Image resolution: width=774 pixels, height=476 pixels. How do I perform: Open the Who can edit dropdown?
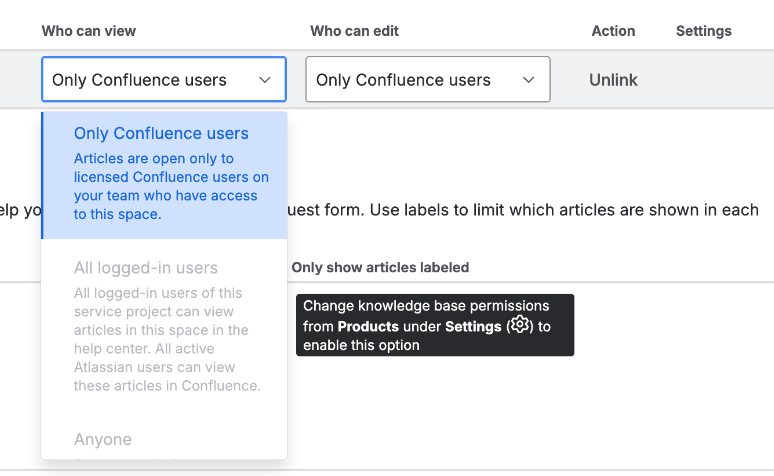tap(427, 79)
